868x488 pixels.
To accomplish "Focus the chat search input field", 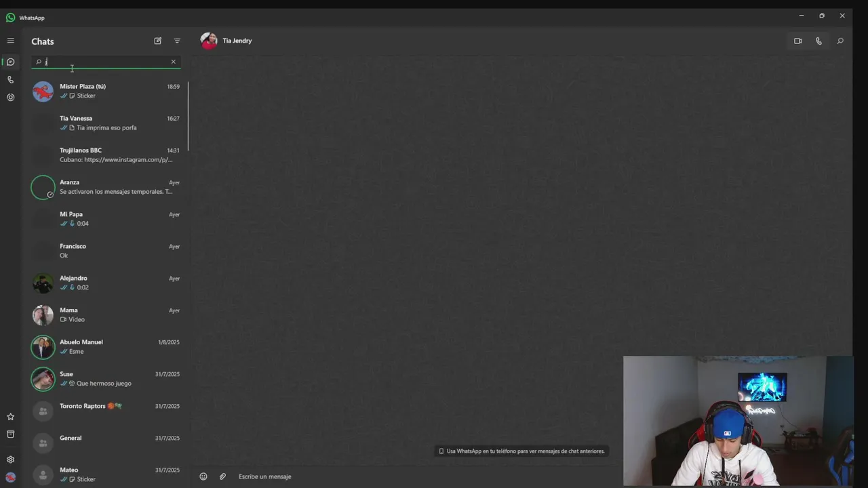I will [x=106, y=62].
